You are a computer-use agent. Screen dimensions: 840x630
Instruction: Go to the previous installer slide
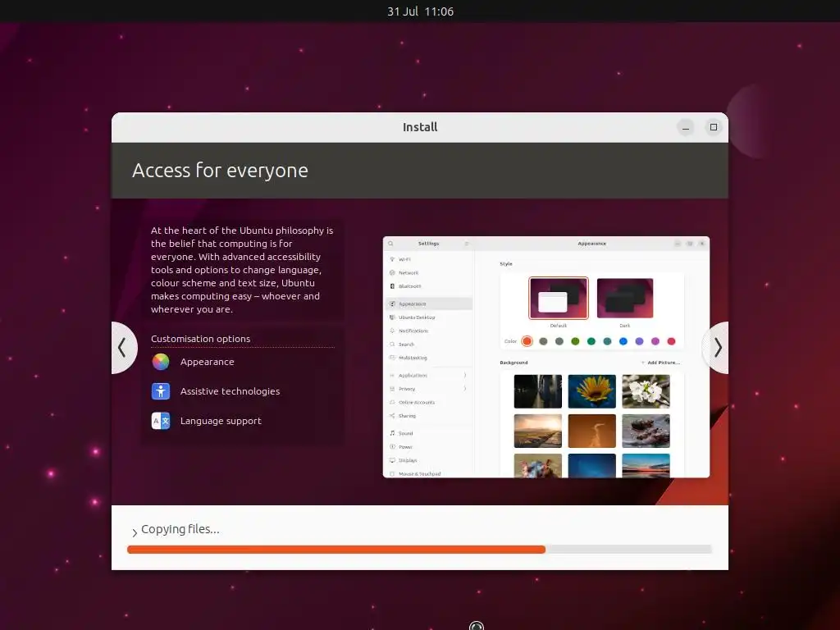click(123, 348)
